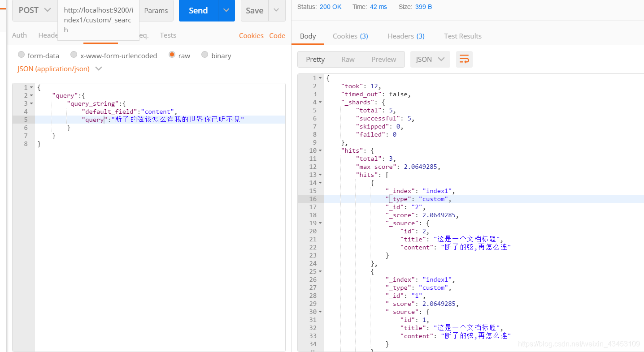Collapse response "hits" object at line 10

[x=320, y=150]
